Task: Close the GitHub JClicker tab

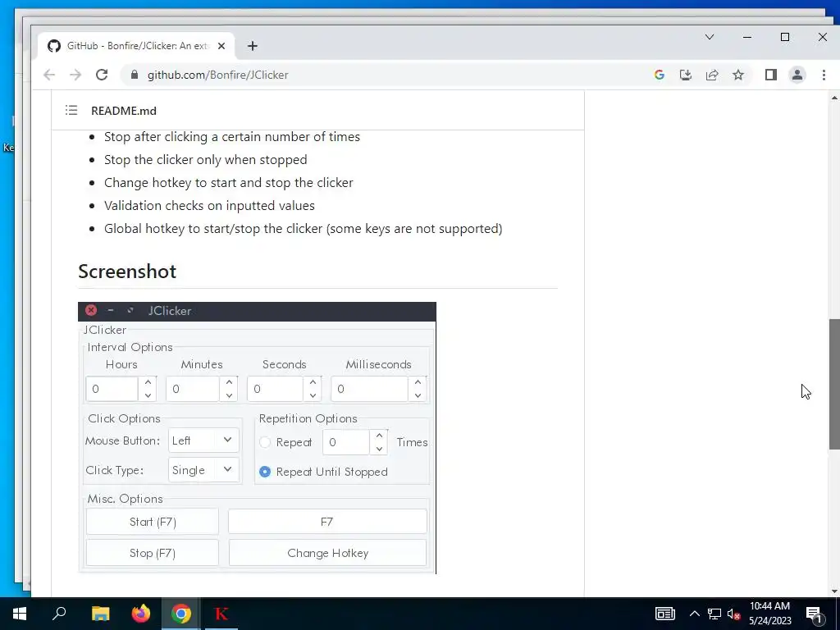Action: tap(221, 46)
